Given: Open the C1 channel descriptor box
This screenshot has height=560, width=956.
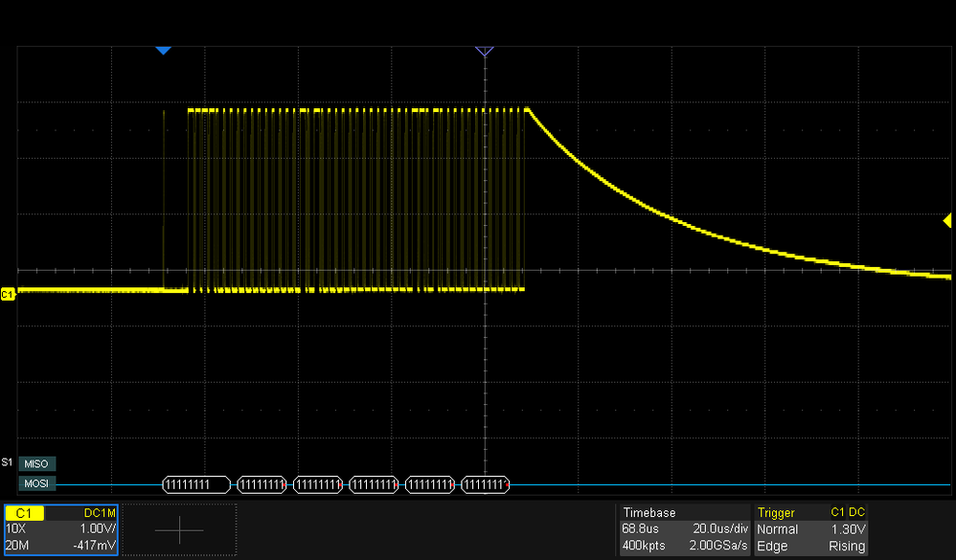Looking at the screenshot, I should (x=59, y=528).
